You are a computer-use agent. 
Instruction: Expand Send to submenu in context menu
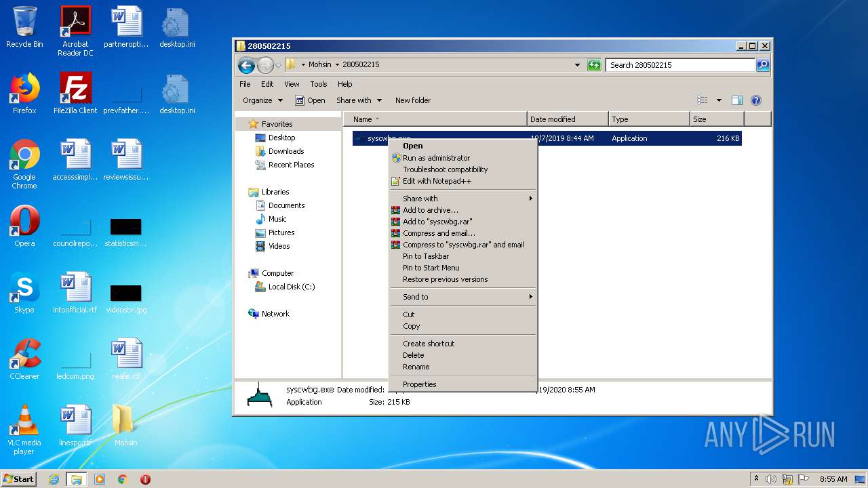click(462, 297)
